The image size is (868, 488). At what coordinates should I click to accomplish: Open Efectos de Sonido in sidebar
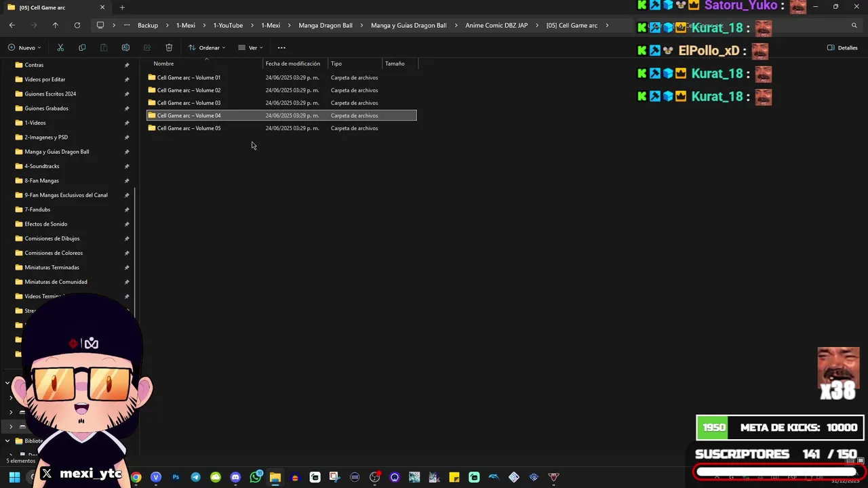[46, 224]
